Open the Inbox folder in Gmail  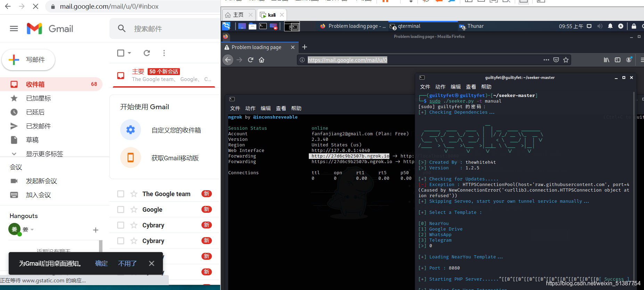coord(51,84)
